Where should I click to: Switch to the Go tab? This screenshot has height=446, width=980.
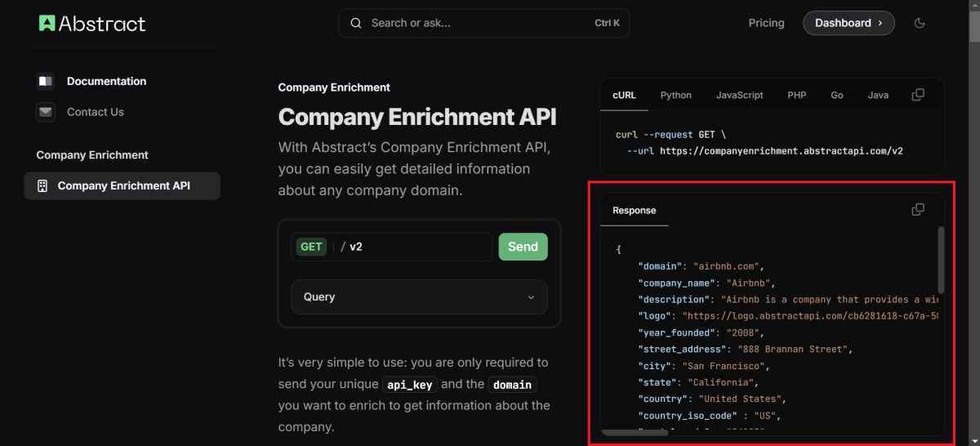point(837,95)
